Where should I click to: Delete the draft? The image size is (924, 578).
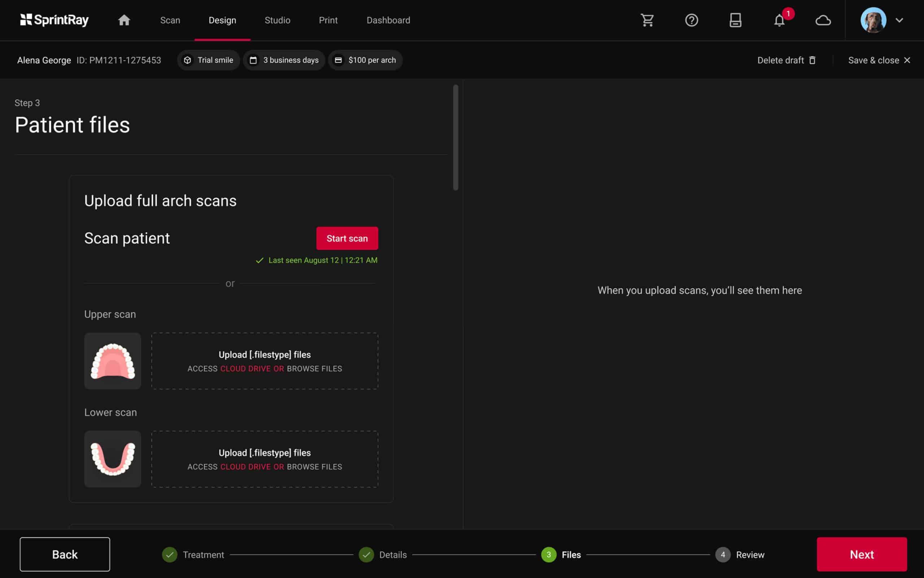coord(786,60)
